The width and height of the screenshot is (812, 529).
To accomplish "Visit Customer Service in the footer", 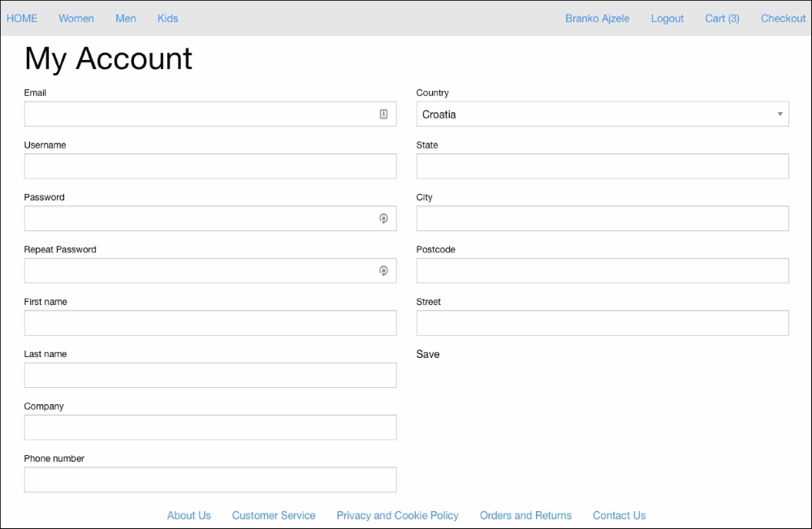I will [274, 515].
